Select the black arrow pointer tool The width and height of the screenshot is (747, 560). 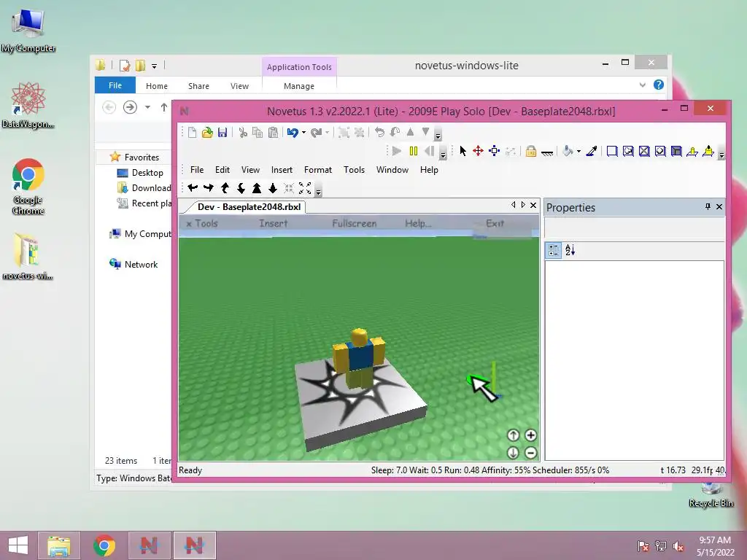pyautogui.click(x=462, y=151)
